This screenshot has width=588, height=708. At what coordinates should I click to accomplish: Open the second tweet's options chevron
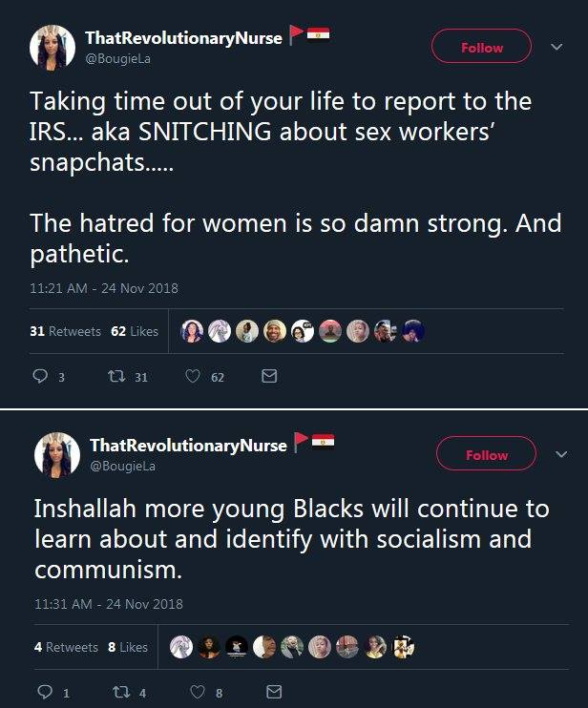click(560, 455)
